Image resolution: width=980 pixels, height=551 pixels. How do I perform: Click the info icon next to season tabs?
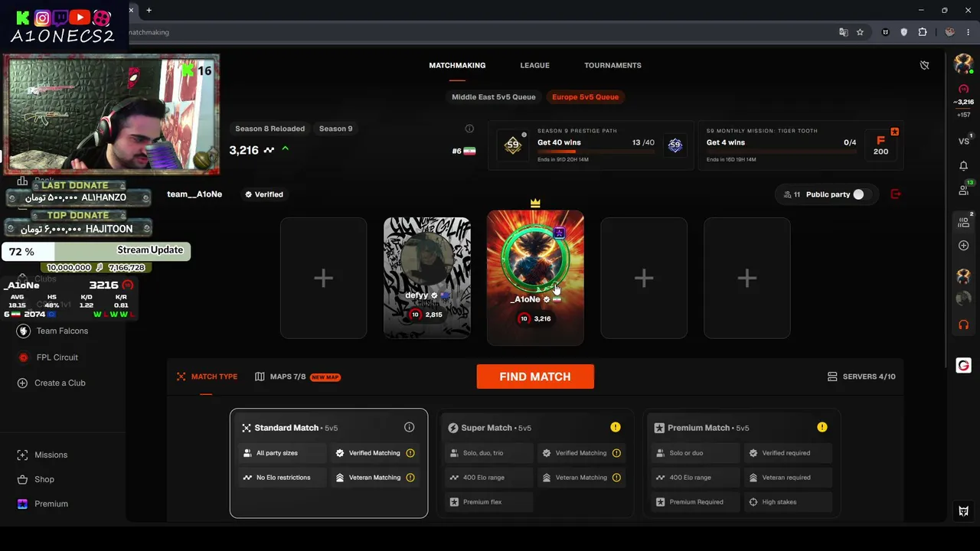click(x=469, y=129)
